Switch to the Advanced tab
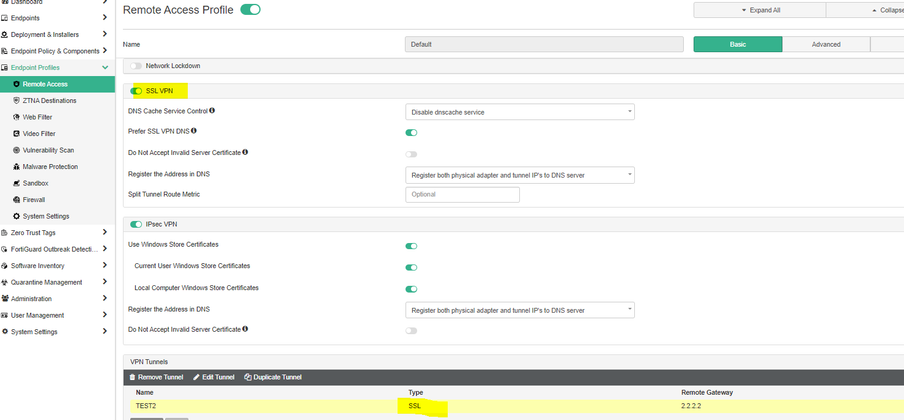This screenshot has height=420, width=904. coord(826,44)
